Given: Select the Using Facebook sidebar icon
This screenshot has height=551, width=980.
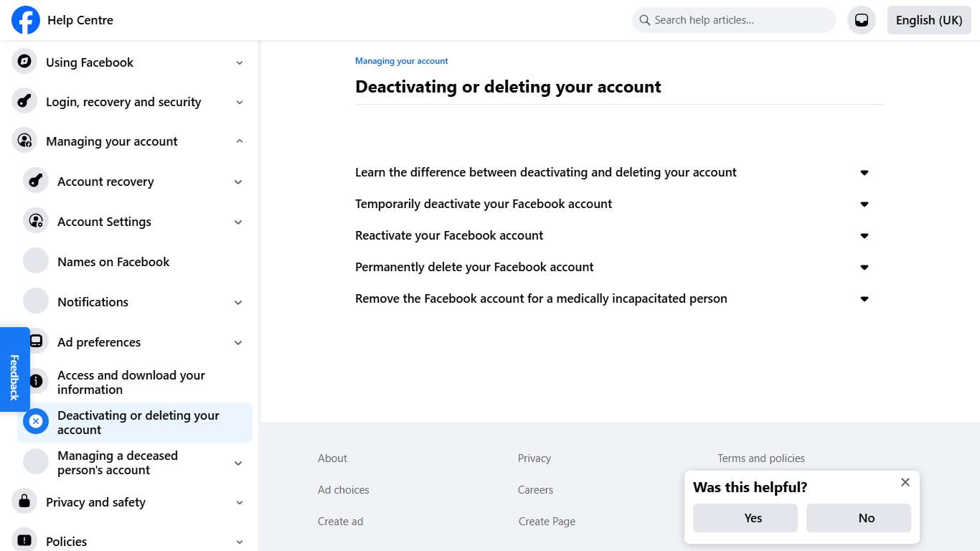Looking at the screenshot, I should [24, 62].
